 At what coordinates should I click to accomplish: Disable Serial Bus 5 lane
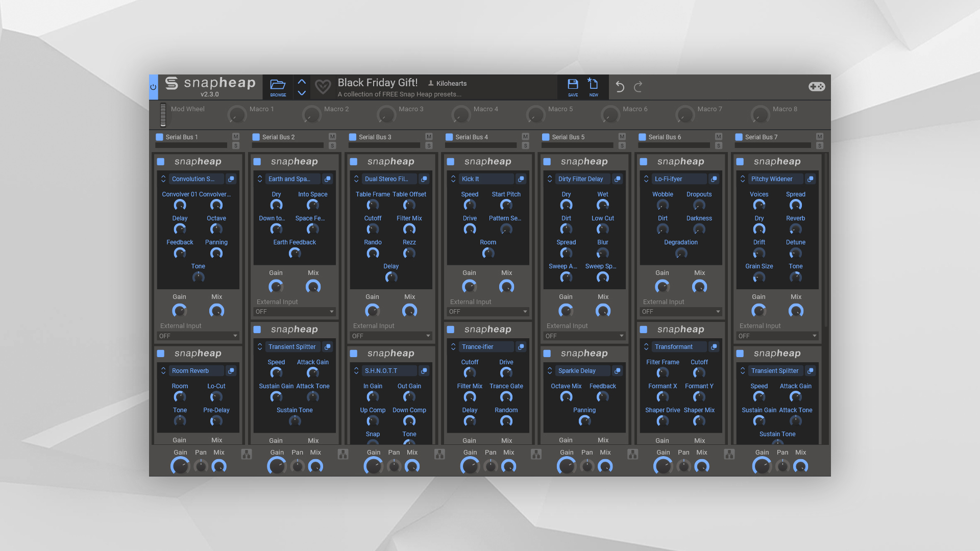point(546,137)
